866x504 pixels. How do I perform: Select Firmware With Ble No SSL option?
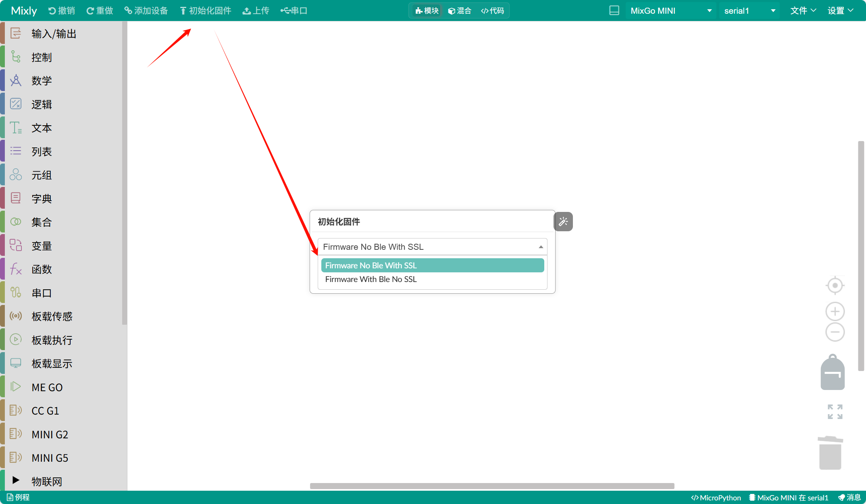coord(371,279)
